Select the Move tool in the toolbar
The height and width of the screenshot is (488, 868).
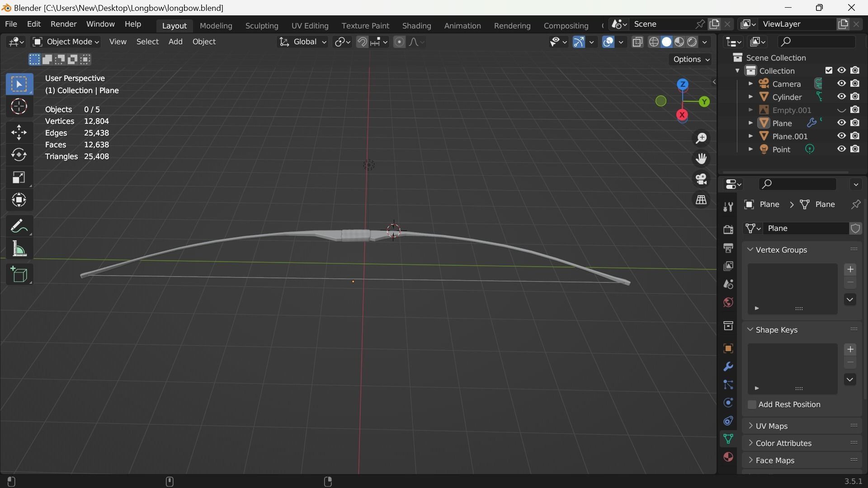[x=19, y=132]
